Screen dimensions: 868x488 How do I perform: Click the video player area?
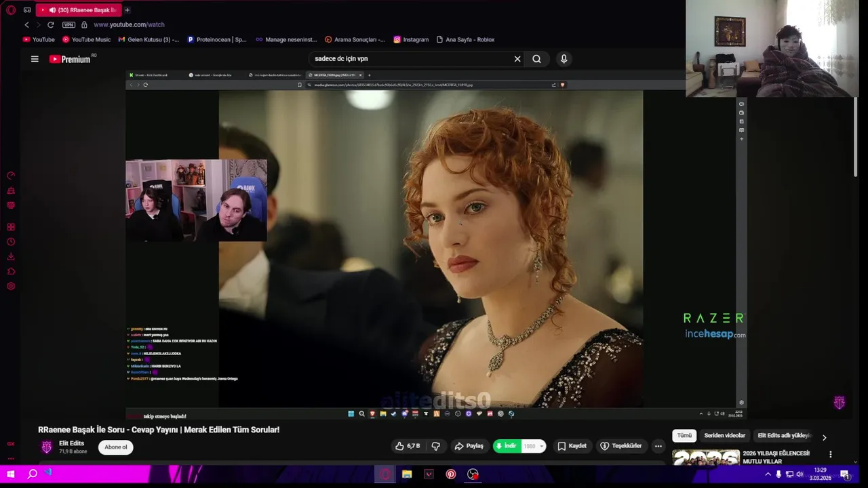pyautogui.click(x=436, y=245)
